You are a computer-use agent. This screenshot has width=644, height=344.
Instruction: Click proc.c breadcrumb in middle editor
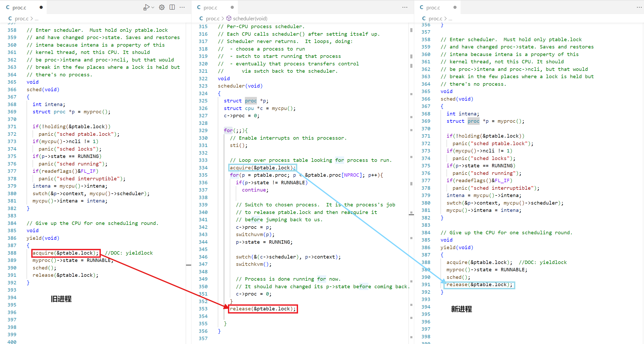click(212, 19)
